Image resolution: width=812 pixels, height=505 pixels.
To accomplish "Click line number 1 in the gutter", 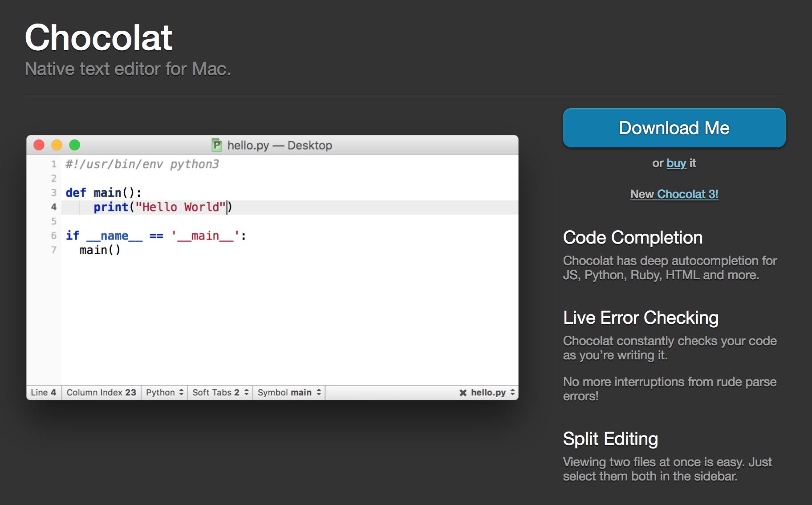I will (x=54, y=164).
